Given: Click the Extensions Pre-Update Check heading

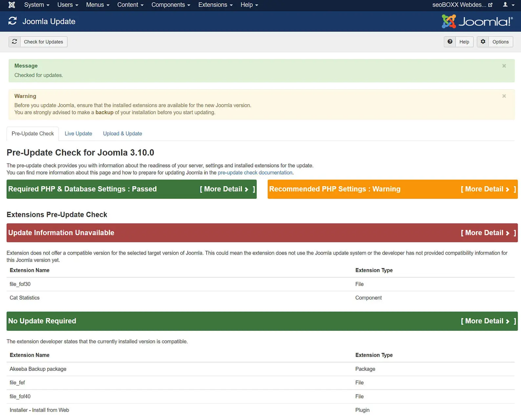Looking at the screenshot, I should point(57,215).
